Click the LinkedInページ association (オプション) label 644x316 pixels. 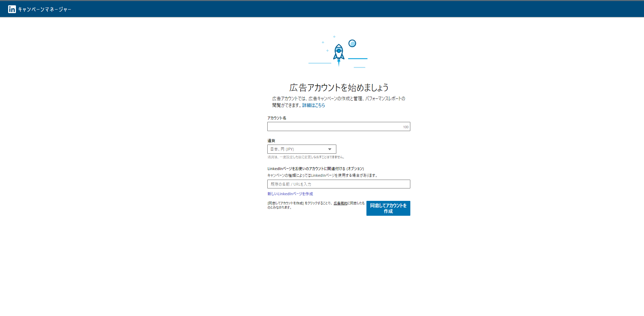click(x=315, y=169)
